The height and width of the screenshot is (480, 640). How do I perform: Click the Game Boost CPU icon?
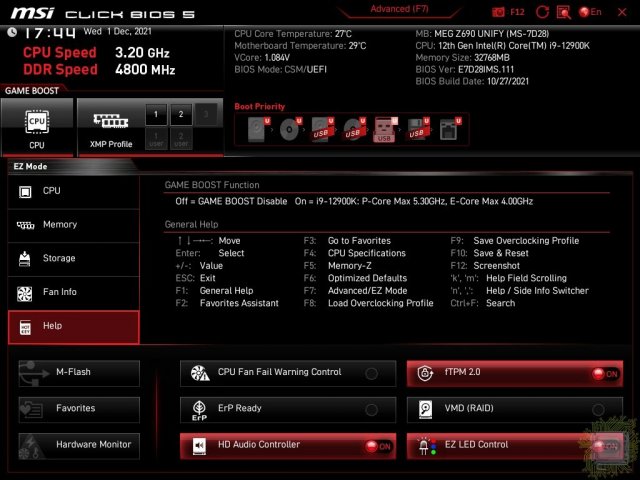[37, 122]
